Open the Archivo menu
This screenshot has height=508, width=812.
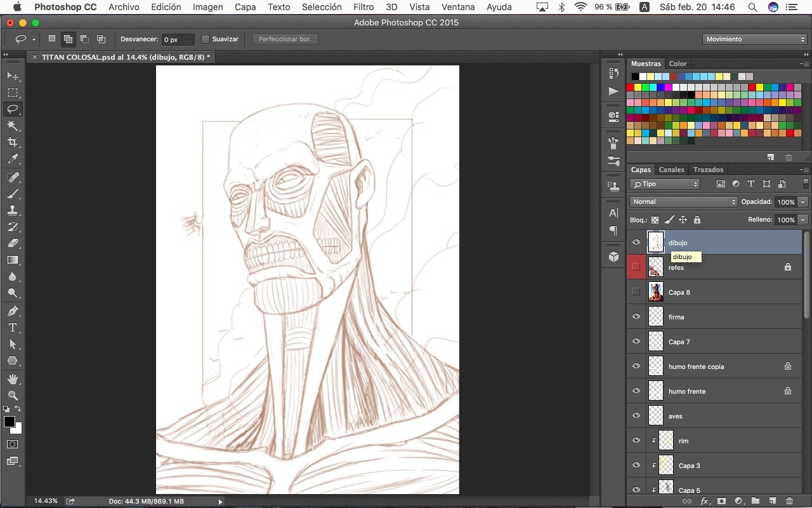(x=124, y=7)
